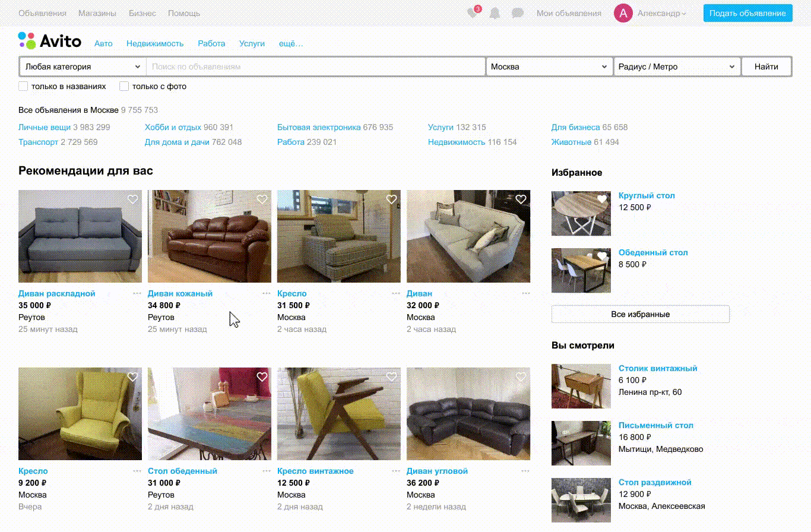Open 'Мои объявления' link

tap(569, 13)
